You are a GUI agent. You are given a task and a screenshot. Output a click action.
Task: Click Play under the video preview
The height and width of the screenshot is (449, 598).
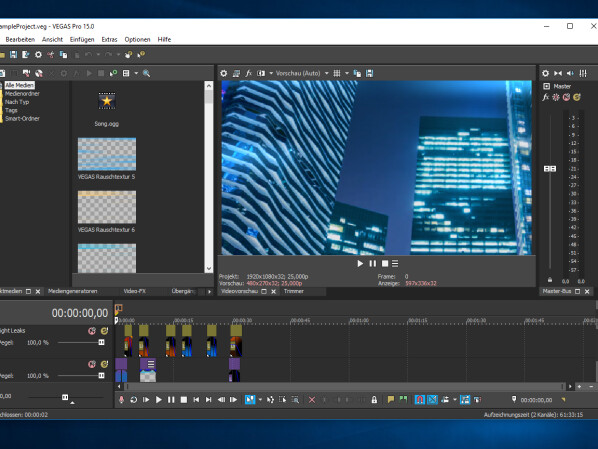pyautogui.click(x=360, y=264)
